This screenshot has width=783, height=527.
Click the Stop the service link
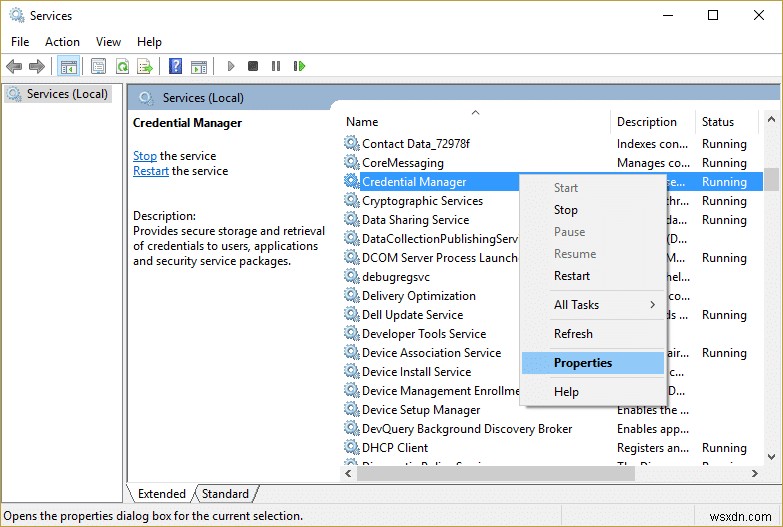tap(145, 156)
